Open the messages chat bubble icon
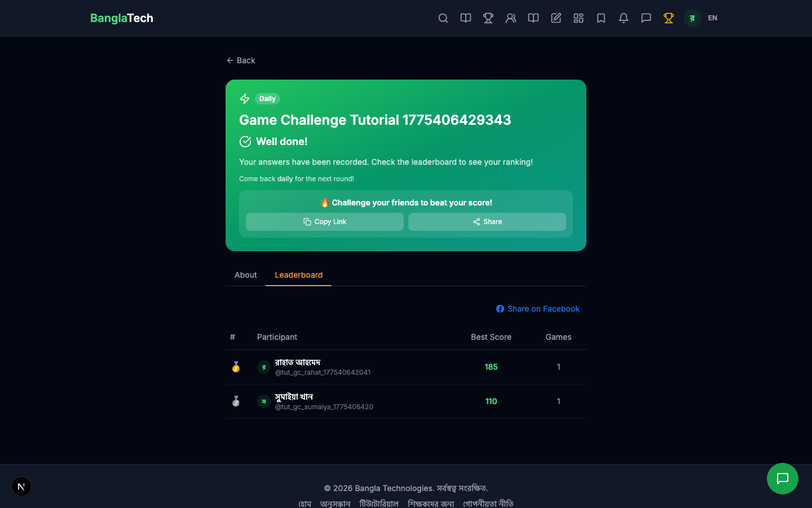The width and height of the screenshot is (812, 508). pyautogui.click(x=646, y=18)
